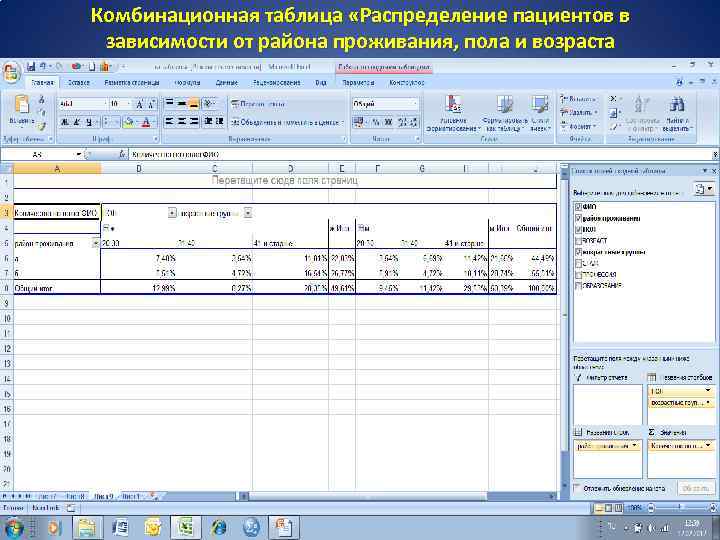720x540 pixels.
Task: Open Формулы ribbon tab
Action: coord(188,83)
